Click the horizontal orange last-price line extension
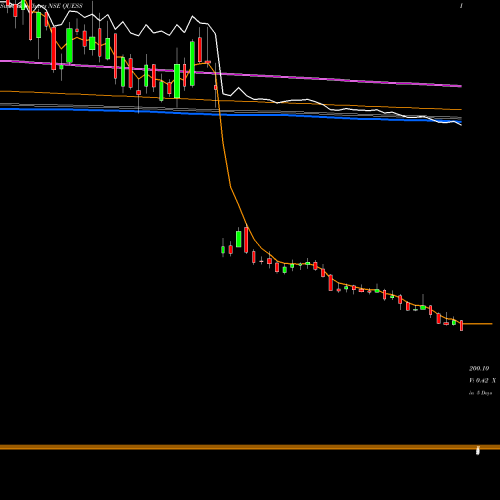Image resolution: width=500 pixels, height=500 pixels. tap(478, 324)
